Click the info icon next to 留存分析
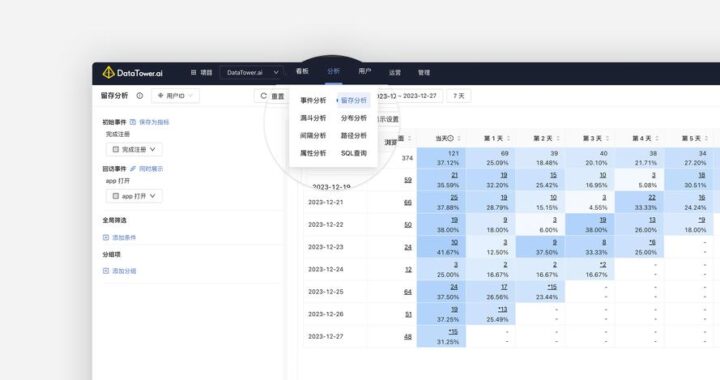Image resolution: width=720 pixels, height=380 pixels. point(140,95)
